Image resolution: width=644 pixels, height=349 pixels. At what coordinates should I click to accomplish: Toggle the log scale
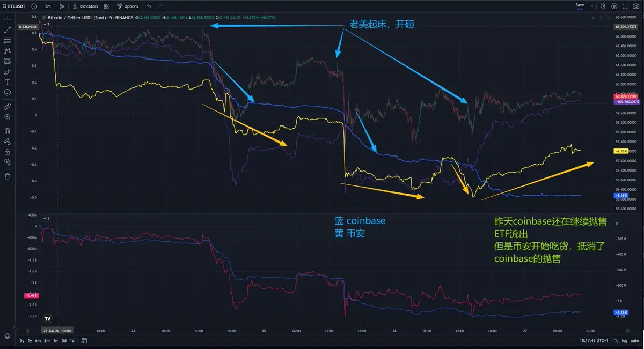point(625,341)
